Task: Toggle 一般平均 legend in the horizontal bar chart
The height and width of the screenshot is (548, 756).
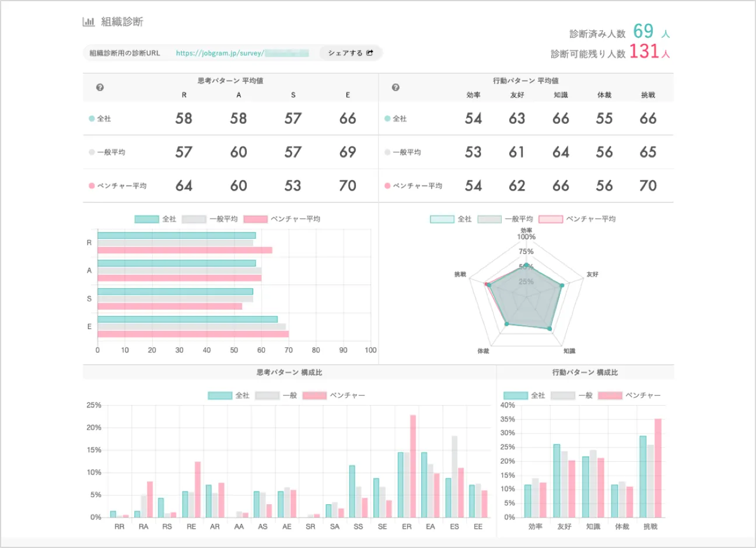Action: pos(210,219)
